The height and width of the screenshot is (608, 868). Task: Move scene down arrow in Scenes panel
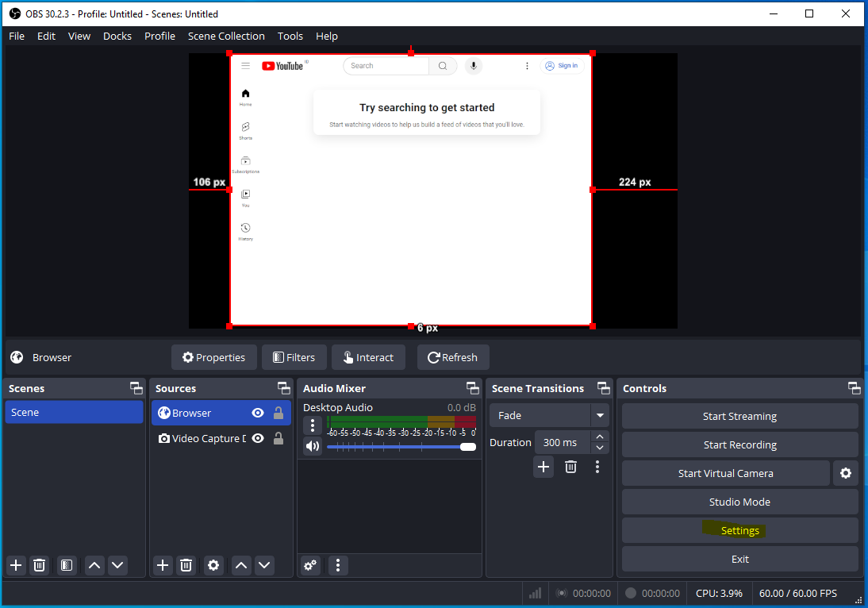[x=117, y=565]
